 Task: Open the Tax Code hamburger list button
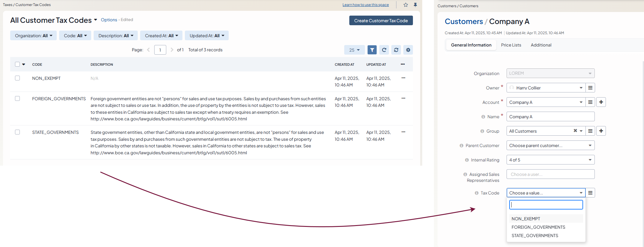point(590,193)
